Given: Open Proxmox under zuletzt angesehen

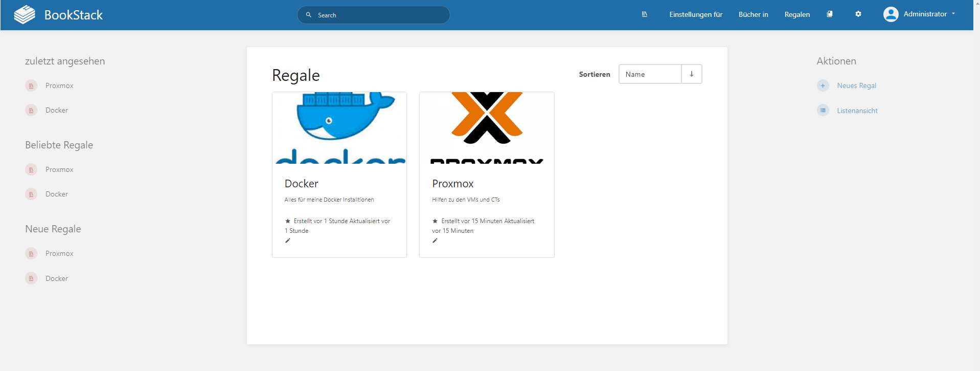Looking at the screenshot, I should pos(59,85).
